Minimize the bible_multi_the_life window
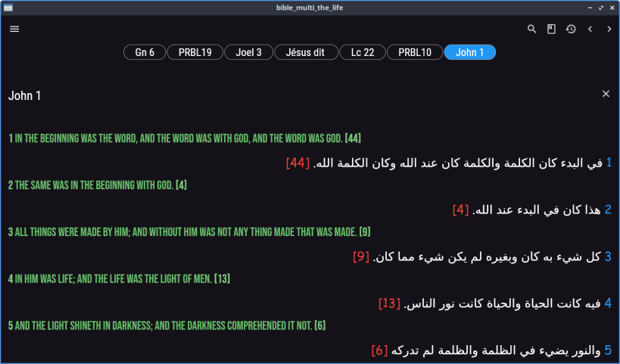 point(590,8)
